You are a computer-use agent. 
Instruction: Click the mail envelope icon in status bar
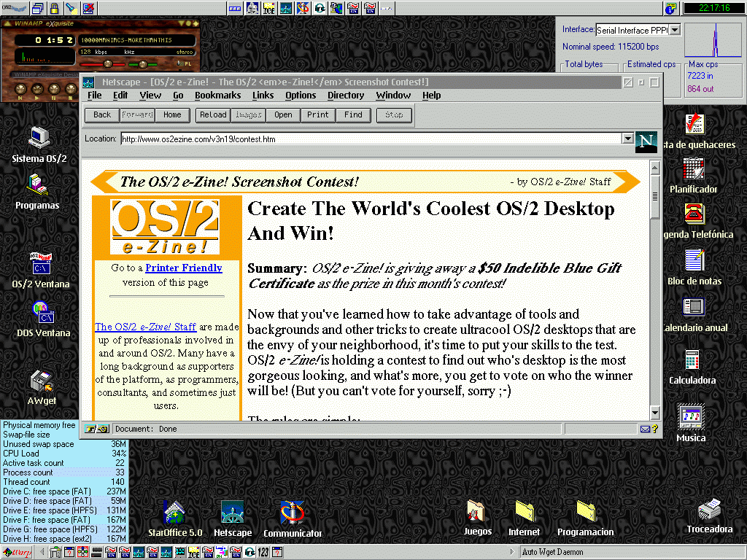tap(645, 429)
